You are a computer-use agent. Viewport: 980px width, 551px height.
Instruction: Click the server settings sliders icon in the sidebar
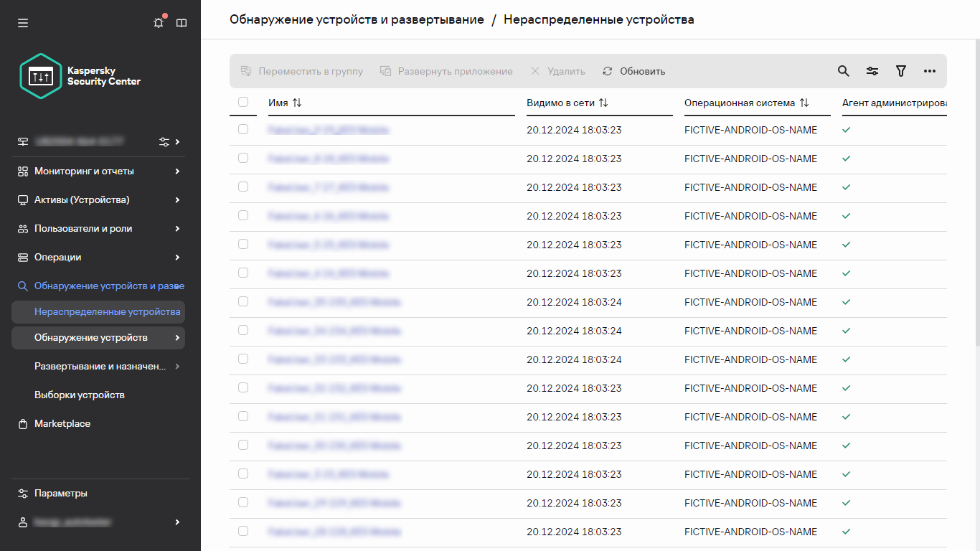(x=164, y=142)
